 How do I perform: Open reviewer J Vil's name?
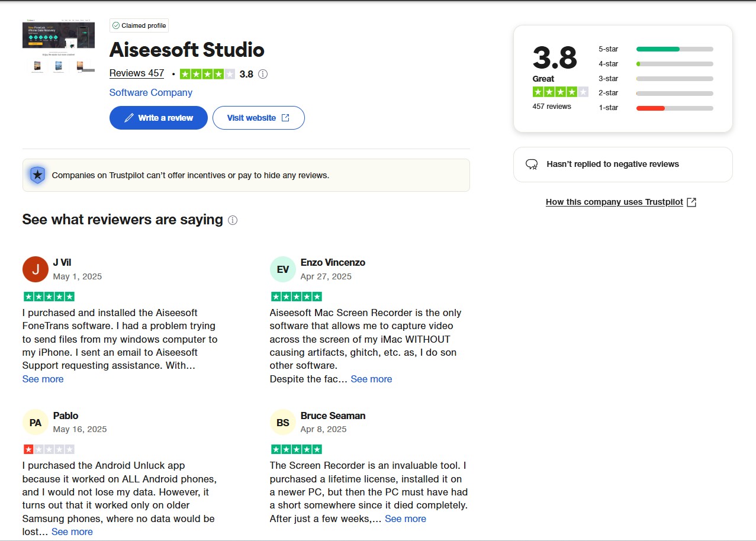62,262
